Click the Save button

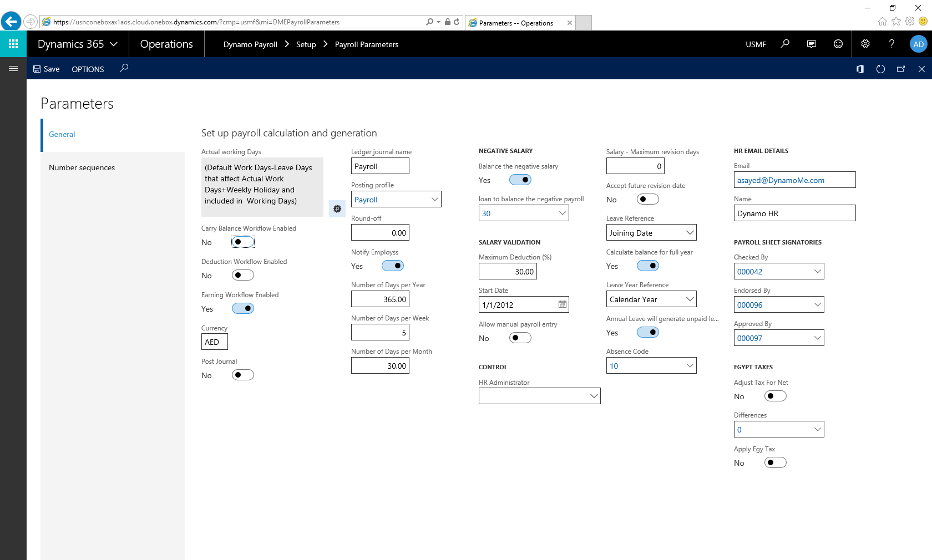point(47,69)
